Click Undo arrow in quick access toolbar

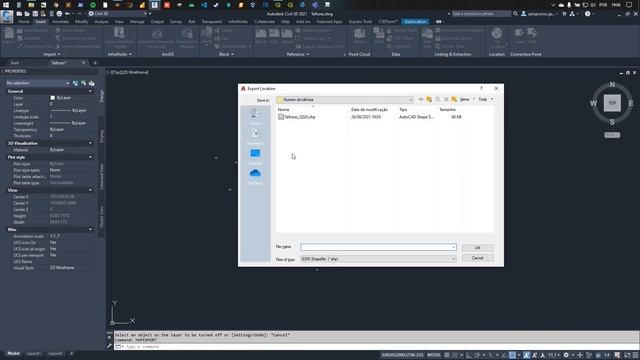[x=68, y=13]
